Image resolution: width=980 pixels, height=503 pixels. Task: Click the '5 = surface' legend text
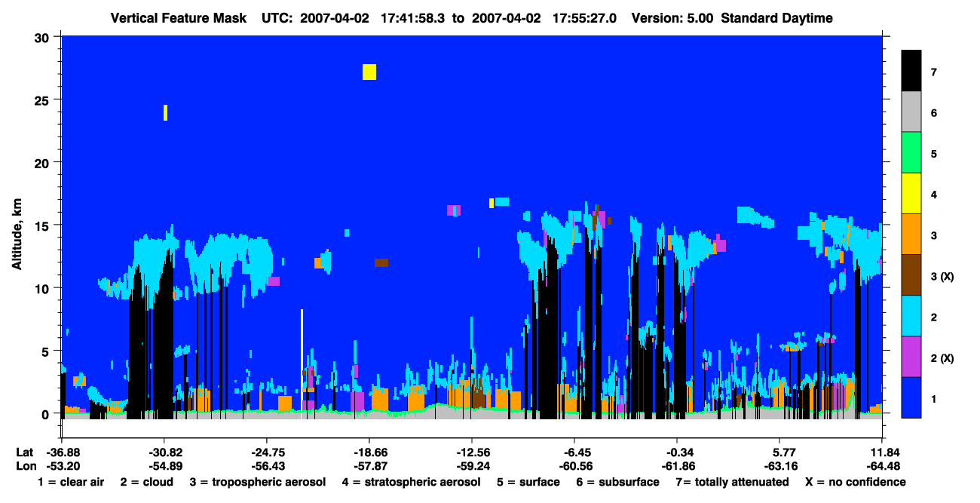point(528,482)
